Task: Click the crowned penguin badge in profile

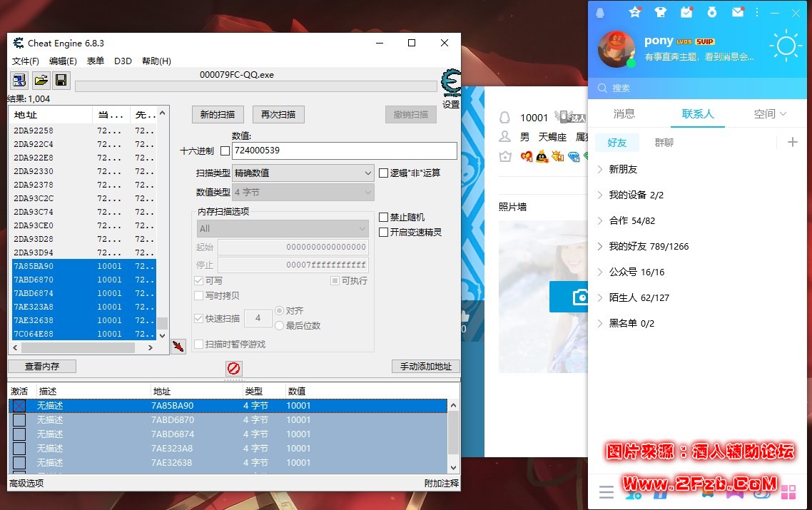Action: pyautogui.click(x=542, y=156)
